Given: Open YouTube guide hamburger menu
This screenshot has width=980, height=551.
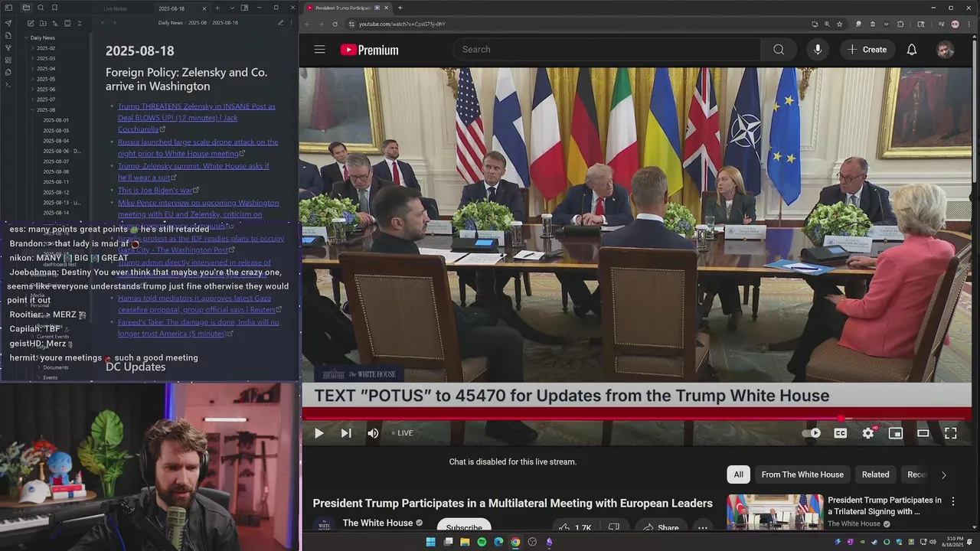Looking at the screenshot, I should [320, 49].
